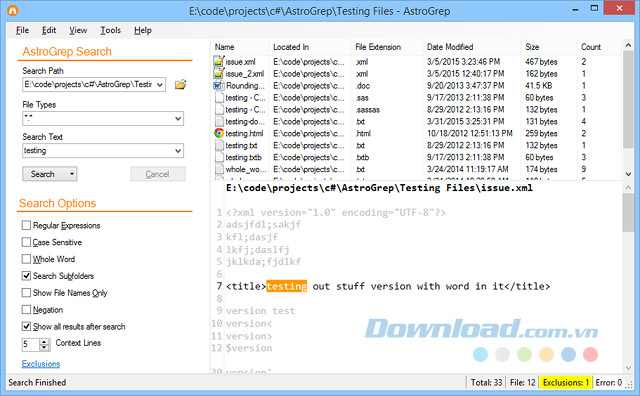Decrease Context Lines with down arrow
The width and height of the screenshot is (640, 396).
coord(44,348)
